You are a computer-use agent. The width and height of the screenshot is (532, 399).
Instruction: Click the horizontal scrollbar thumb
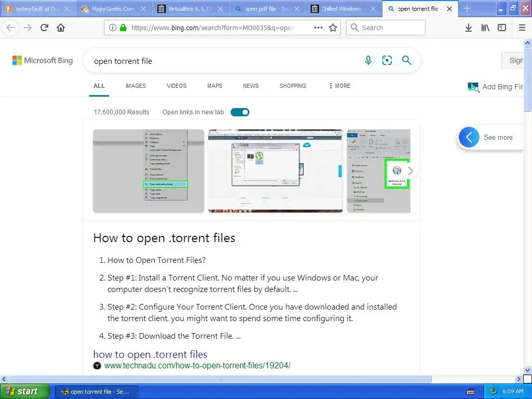click(220, 379)
